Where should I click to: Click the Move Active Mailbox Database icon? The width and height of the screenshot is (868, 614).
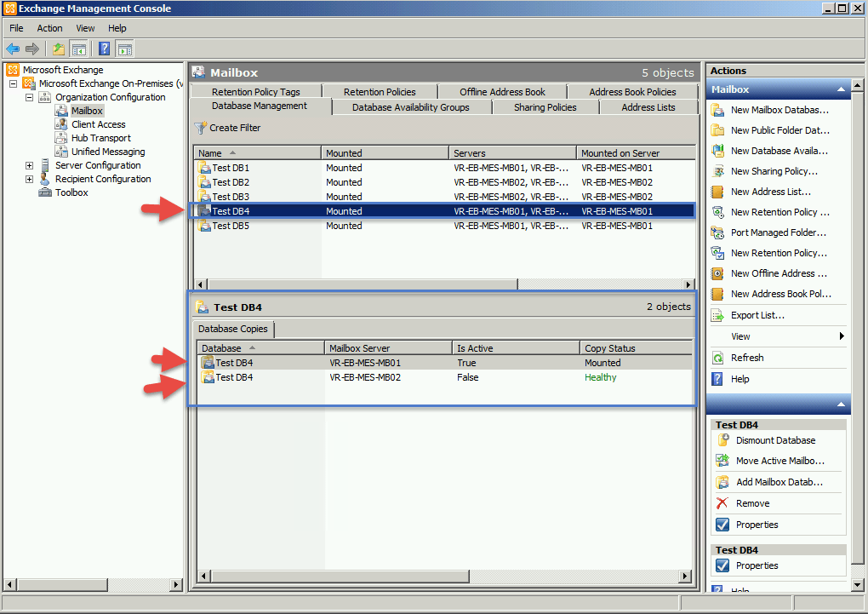coord(723,461)
